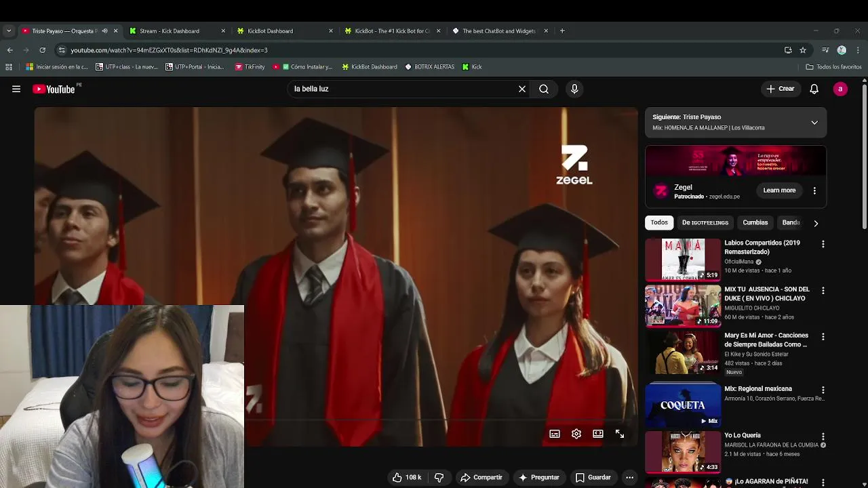View site information icon in address bar

tap(62, 50)
